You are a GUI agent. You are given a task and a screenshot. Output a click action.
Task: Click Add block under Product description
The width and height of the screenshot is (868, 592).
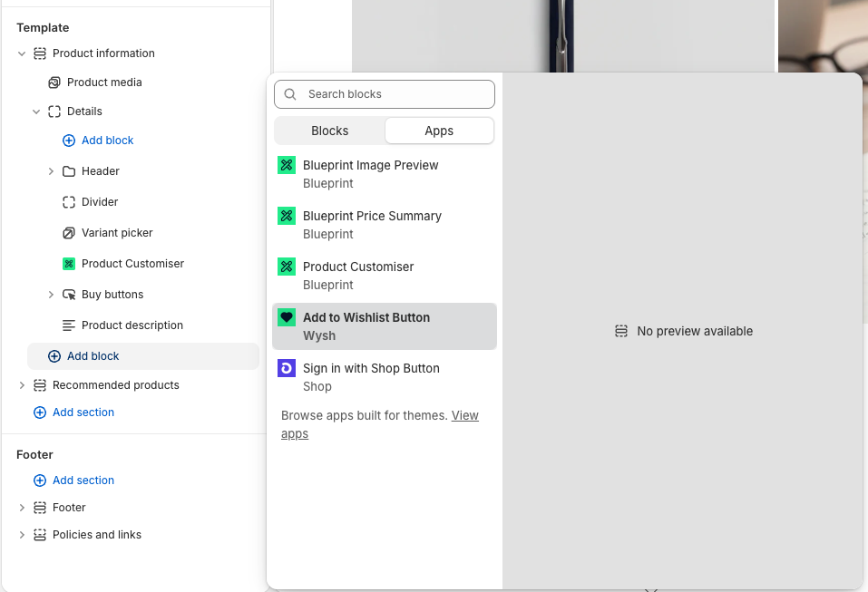(142, 356)
